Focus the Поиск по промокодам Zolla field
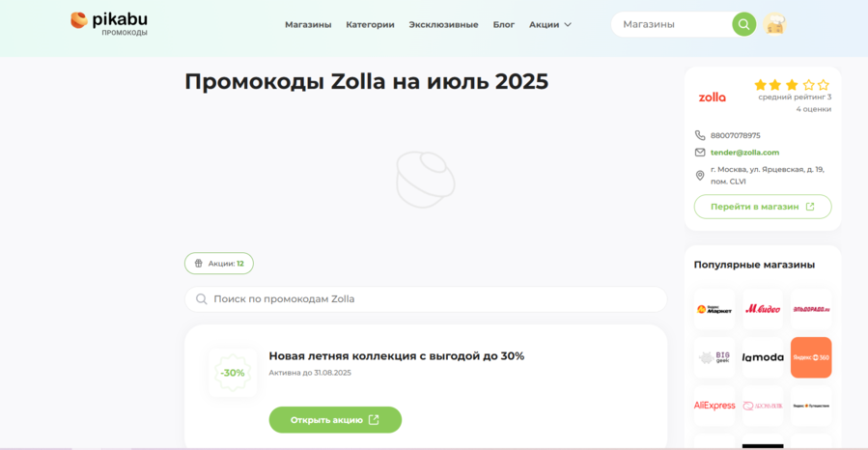 coord(426,299)
